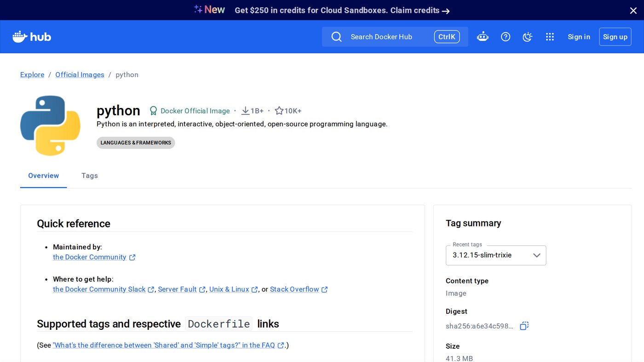The image size is (644, 362).
Task: Click the Sign up button
Action: click(x=615, y=37)
